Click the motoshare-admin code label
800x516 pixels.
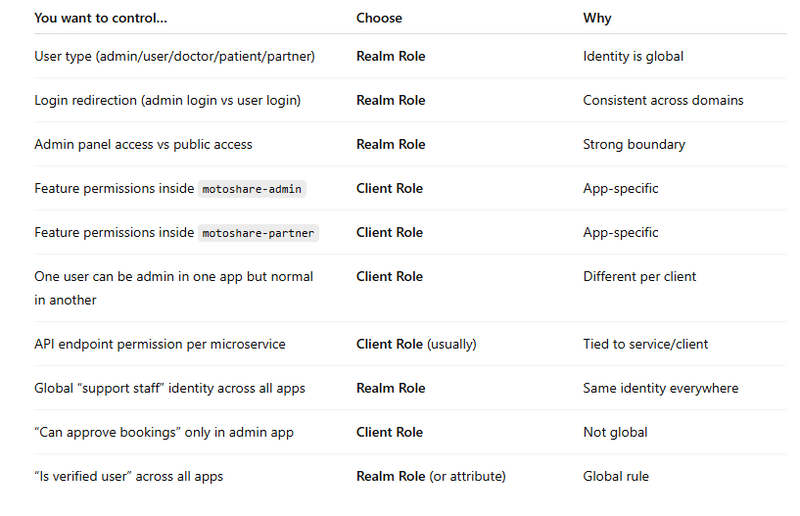tap(253, 189)
